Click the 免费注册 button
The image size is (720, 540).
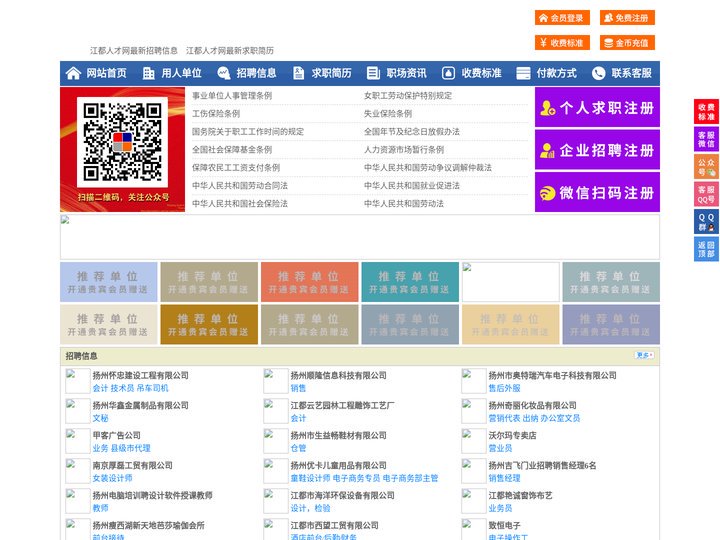[627, 18]
